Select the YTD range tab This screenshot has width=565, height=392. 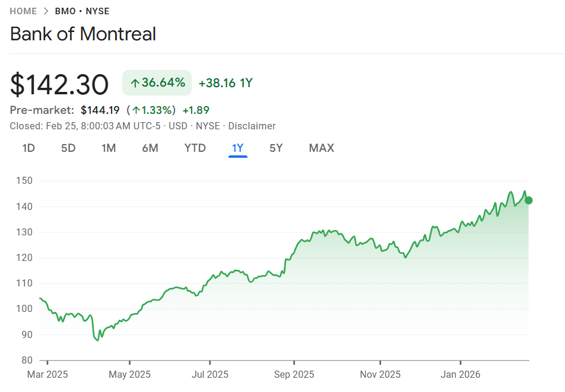195,148
